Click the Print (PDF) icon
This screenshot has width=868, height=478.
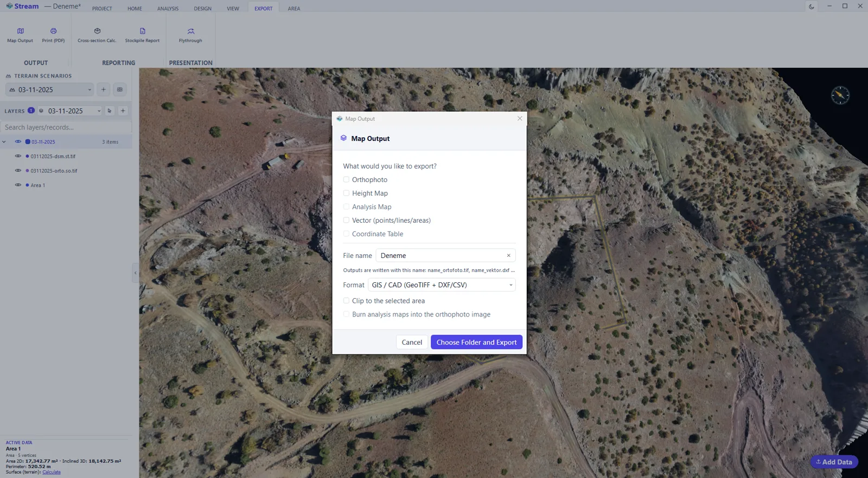(53, 31)
